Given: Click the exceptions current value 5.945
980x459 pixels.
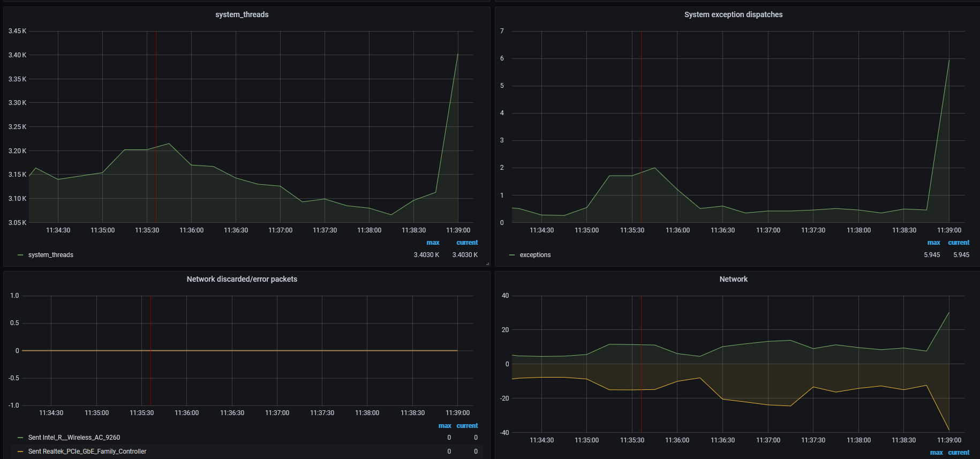Looking at the screenshot, I should coord(961,255).
